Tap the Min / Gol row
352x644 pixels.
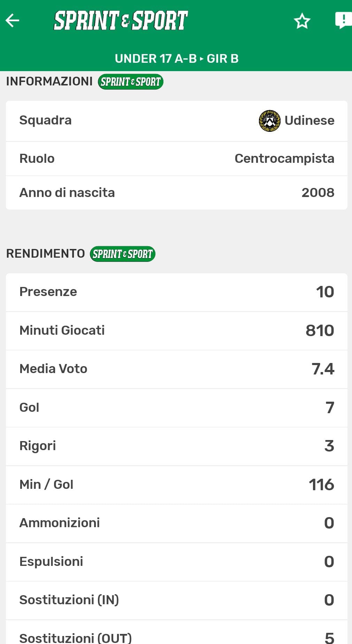point(176,485)
